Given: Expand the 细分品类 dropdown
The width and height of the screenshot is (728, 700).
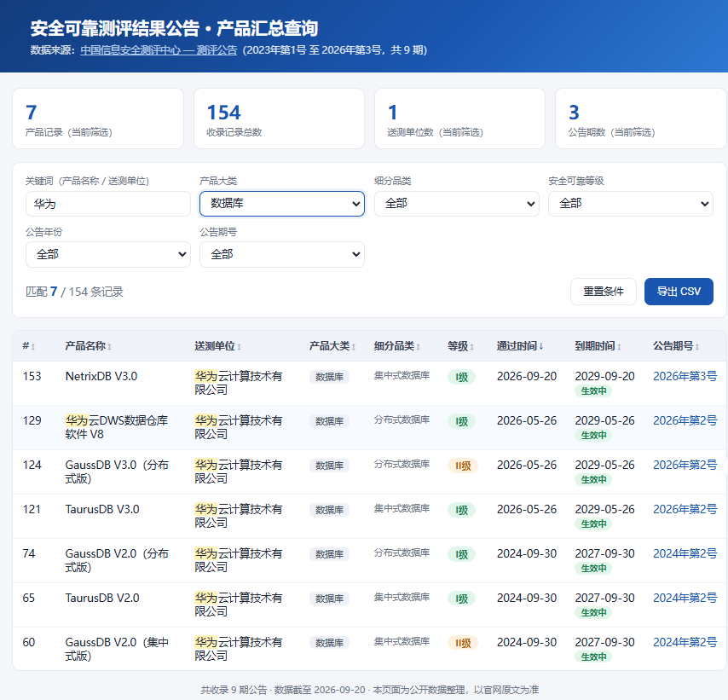Looking at the screenshot, I should [456, 204].
